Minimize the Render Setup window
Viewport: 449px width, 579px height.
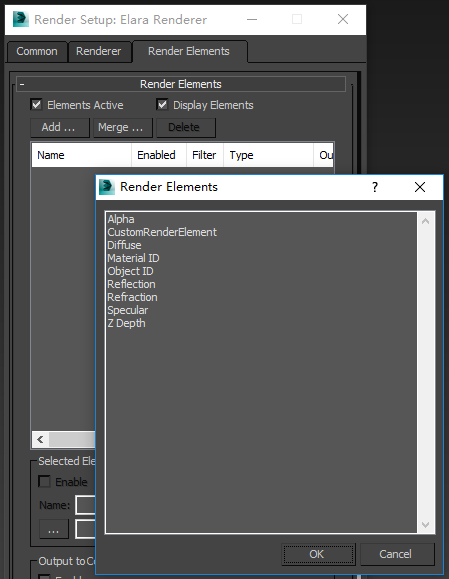pos(252,20)
